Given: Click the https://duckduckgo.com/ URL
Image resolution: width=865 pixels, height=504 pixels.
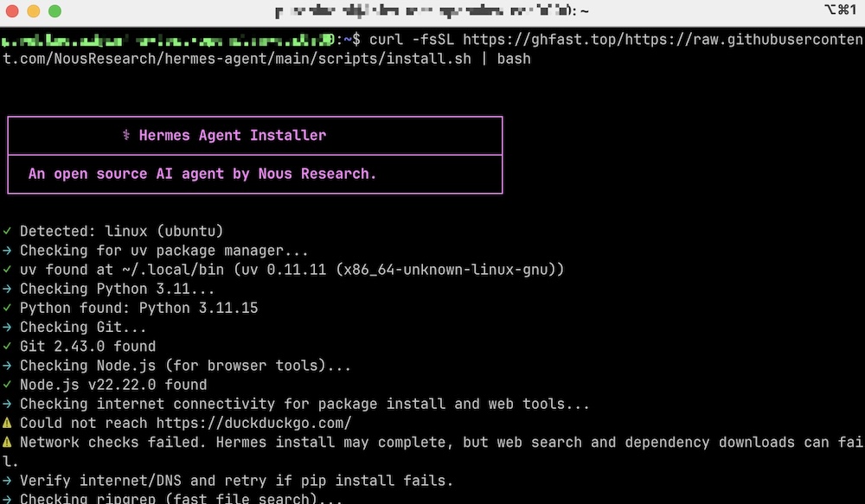Looking at the screenshot, I should (253, 423).
